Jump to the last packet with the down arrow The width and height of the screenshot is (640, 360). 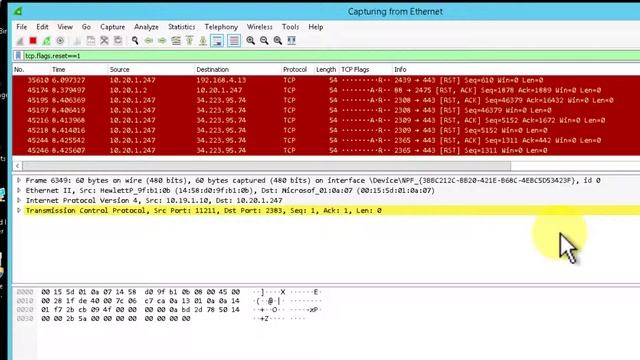coord(203,40)
